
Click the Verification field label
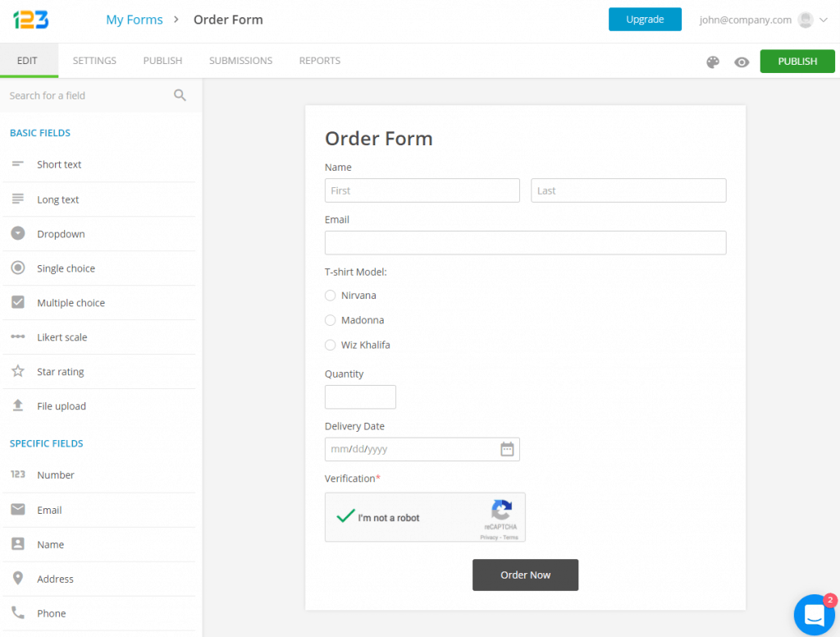tap(352, 479)
